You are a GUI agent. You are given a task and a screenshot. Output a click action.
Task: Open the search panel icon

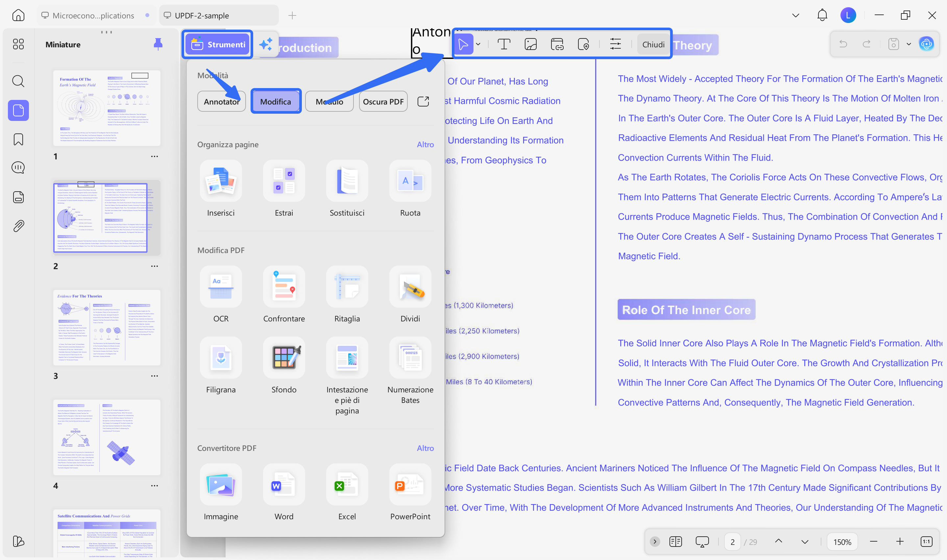click(x=18, y=81)
